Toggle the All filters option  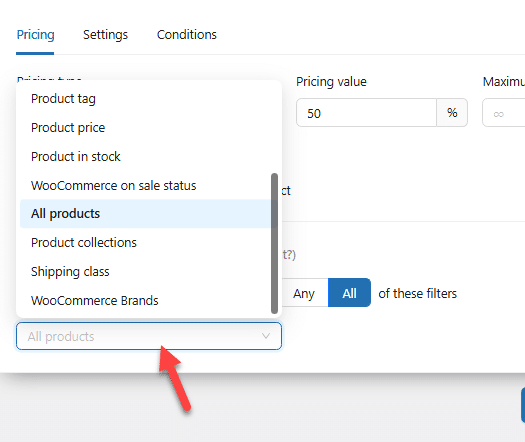(349, 293)
